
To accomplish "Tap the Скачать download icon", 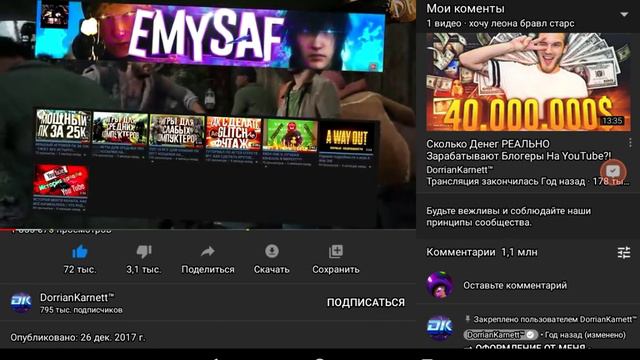I will pyautogui.click(x=272, y=251).
